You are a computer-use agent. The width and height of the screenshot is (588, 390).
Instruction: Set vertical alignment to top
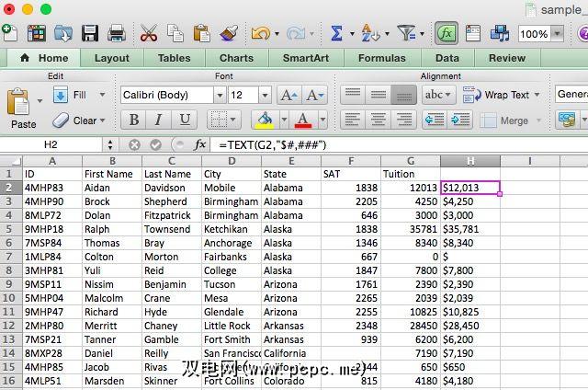[x=353, y=95]
